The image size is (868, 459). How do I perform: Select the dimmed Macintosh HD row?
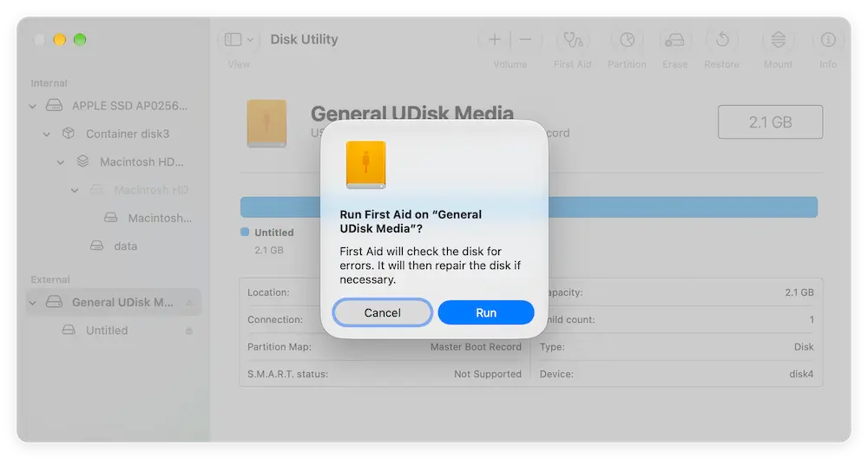[x=150, y=190]
